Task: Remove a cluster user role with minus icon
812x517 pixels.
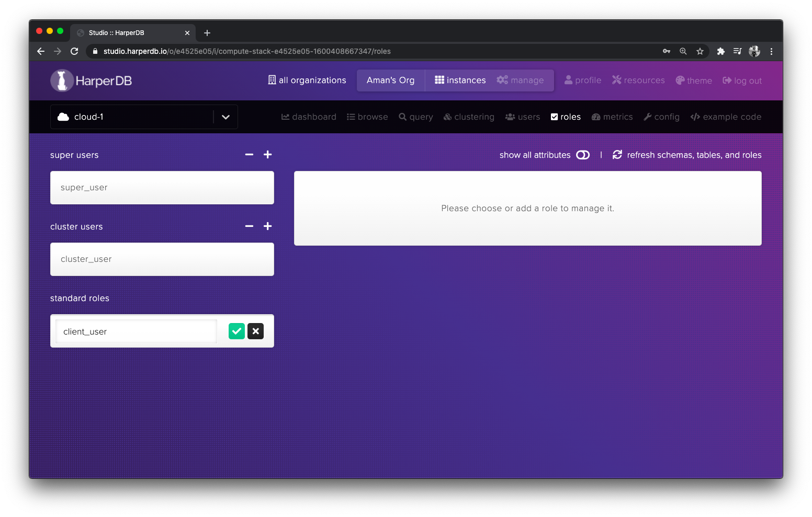Action: tap(249, 226)
